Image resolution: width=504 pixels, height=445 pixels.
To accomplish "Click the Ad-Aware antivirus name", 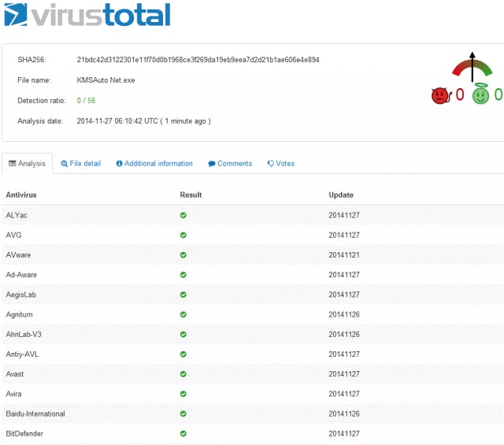I will tap(21, 275).
